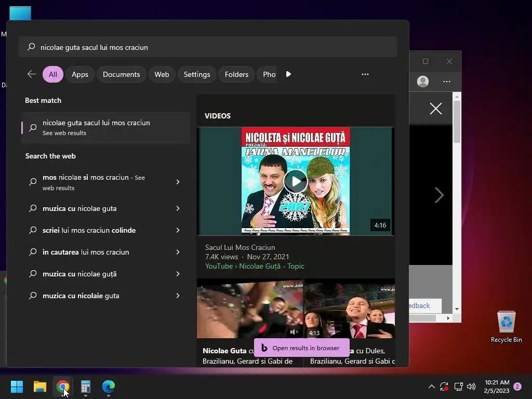Click vertical scrollbar of background window

[457, 122]
